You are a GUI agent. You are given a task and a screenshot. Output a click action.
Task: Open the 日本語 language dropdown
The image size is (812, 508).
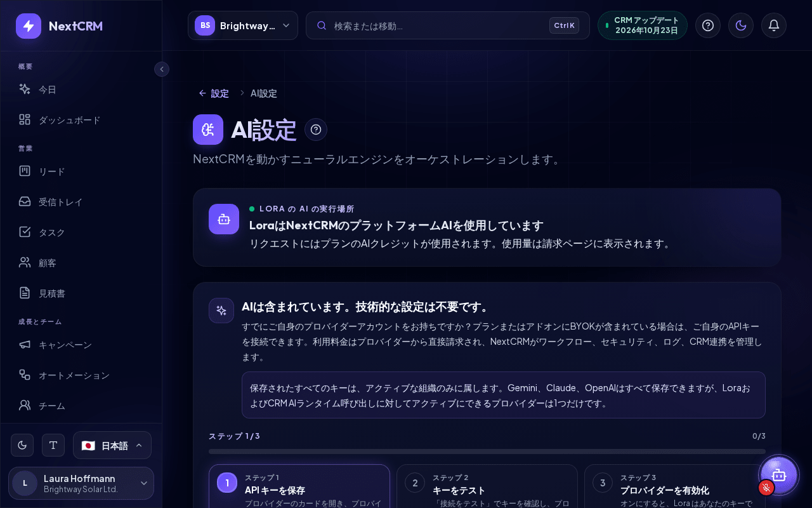point(112,445)
